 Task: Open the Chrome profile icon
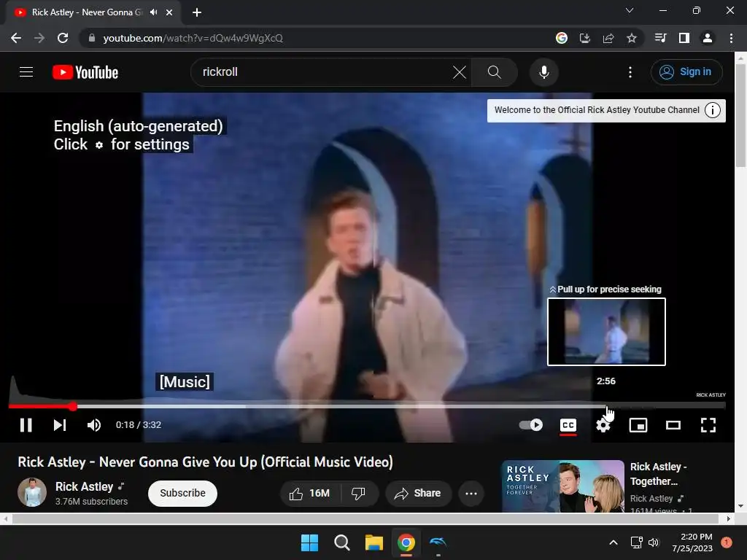(708, 38)
